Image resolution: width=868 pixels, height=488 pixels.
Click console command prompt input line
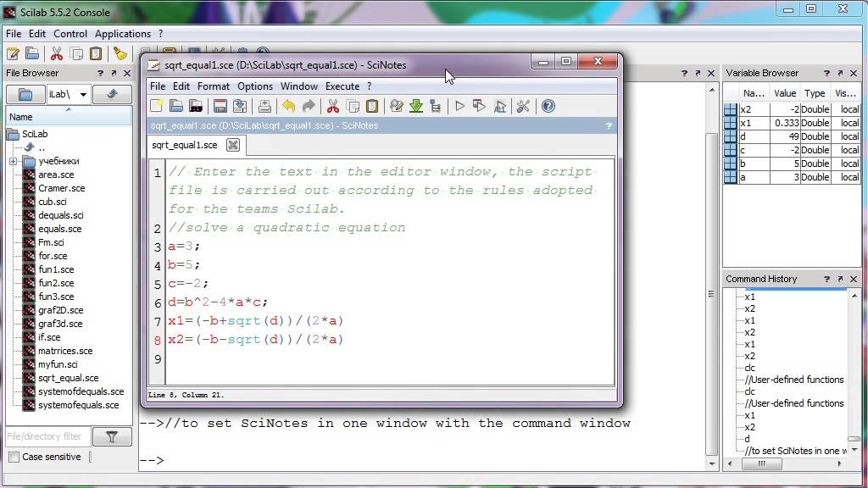[421, 460]
